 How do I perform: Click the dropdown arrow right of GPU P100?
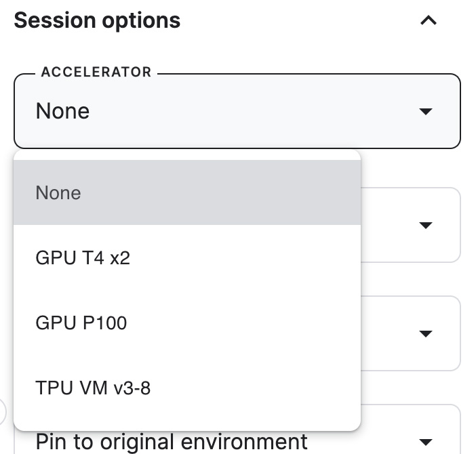(426, 333)
